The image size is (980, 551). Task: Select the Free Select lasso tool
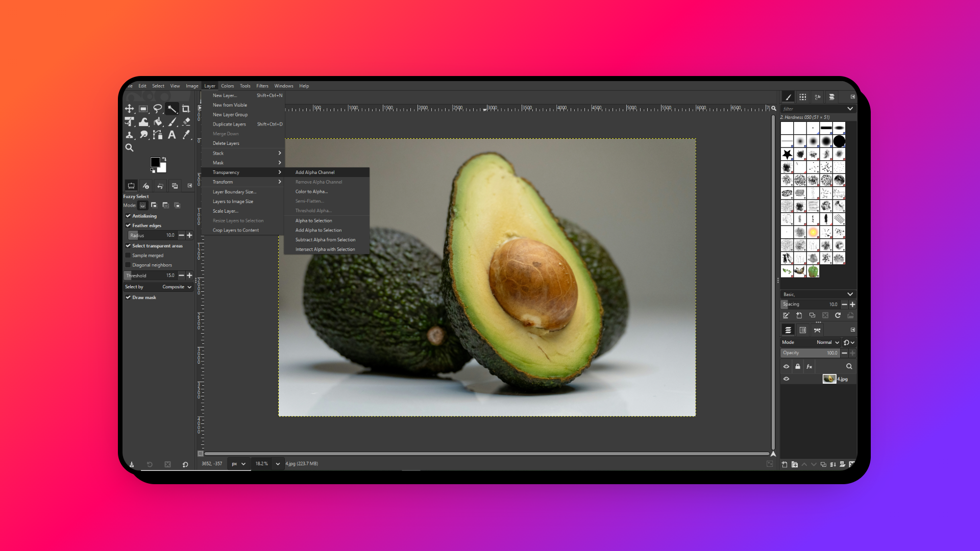point(158,109)
